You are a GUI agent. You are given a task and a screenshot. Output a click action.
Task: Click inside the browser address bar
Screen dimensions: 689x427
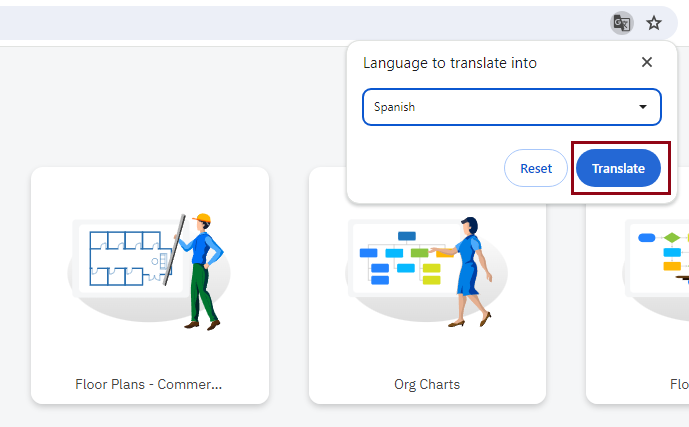(x=300, y=23)
